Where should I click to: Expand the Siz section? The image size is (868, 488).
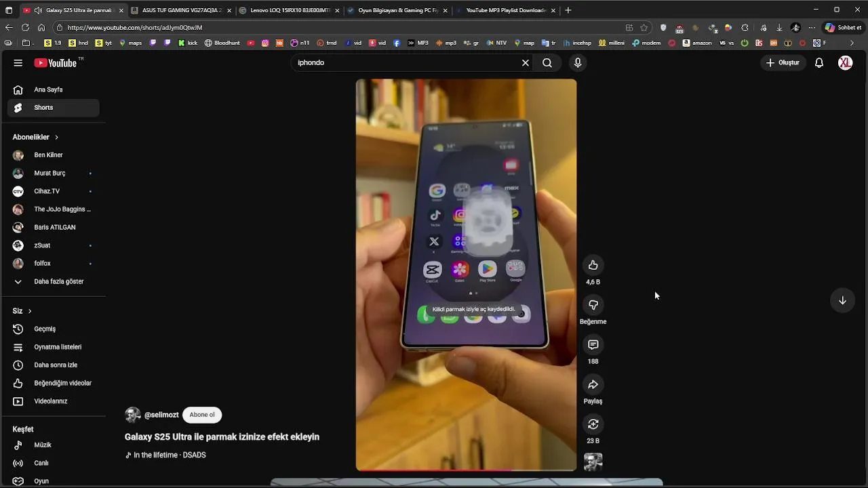point(22,311)
